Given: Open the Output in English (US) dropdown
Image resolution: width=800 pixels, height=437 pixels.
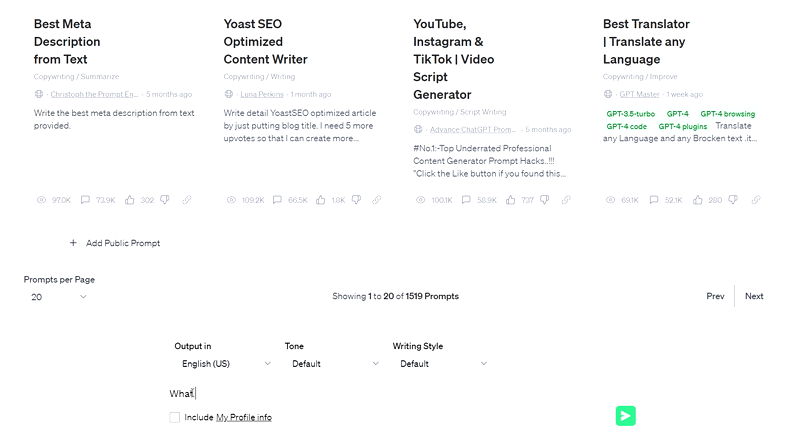Looking at the screenshot, I should [x=224, y=364].
